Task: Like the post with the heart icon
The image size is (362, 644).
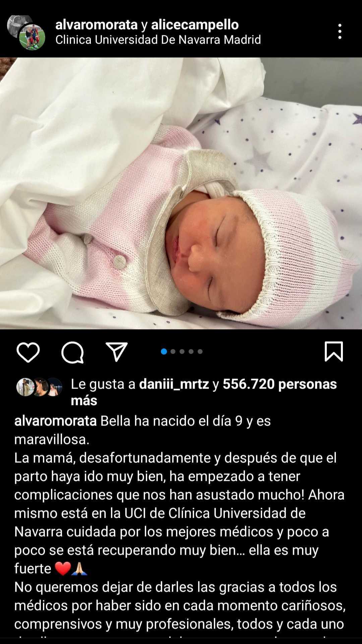Action: point(28,352)
